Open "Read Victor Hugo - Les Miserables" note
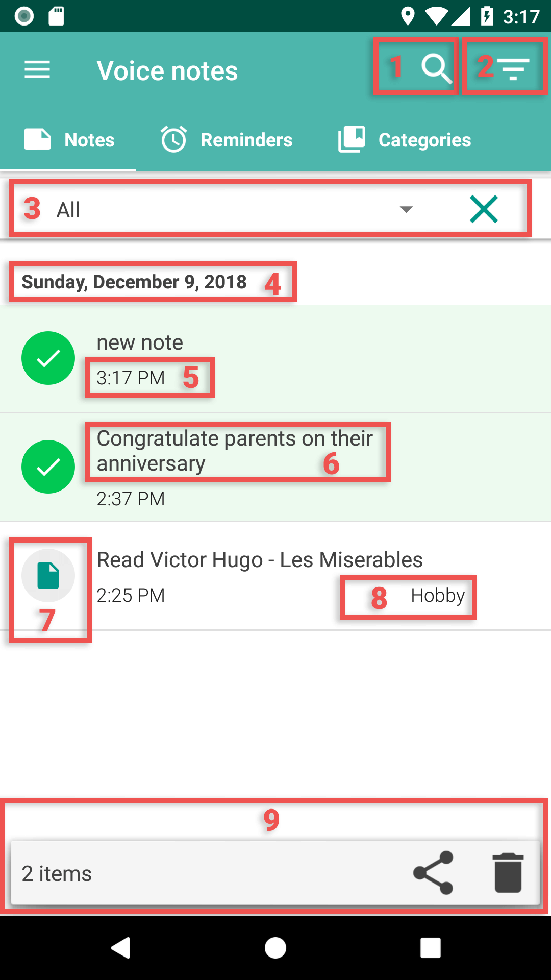This screenshot has width=551, height=980. point(260,560)
